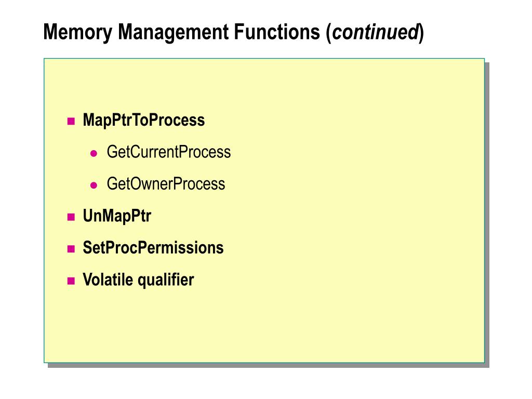Click the round bullet beside GetOwnerProcess
The height and width of the screenshot is (399, 532).
(x=94, y=185)
